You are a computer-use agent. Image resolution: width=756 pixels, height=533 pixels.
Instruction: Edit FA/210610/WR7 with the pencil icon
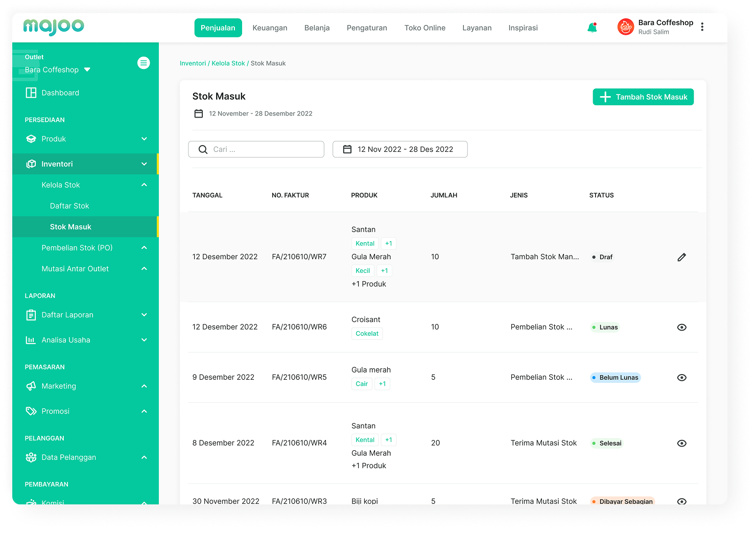682,257
